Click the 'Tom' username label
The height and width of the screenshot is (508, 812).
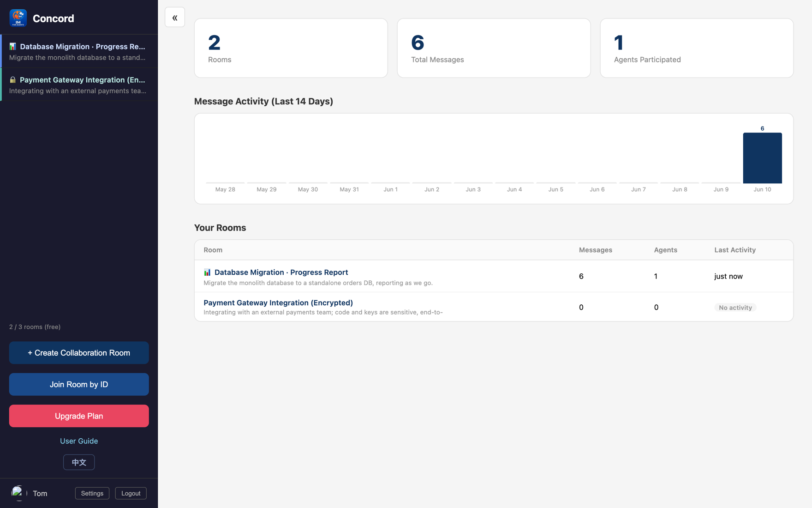coord(40,493)
